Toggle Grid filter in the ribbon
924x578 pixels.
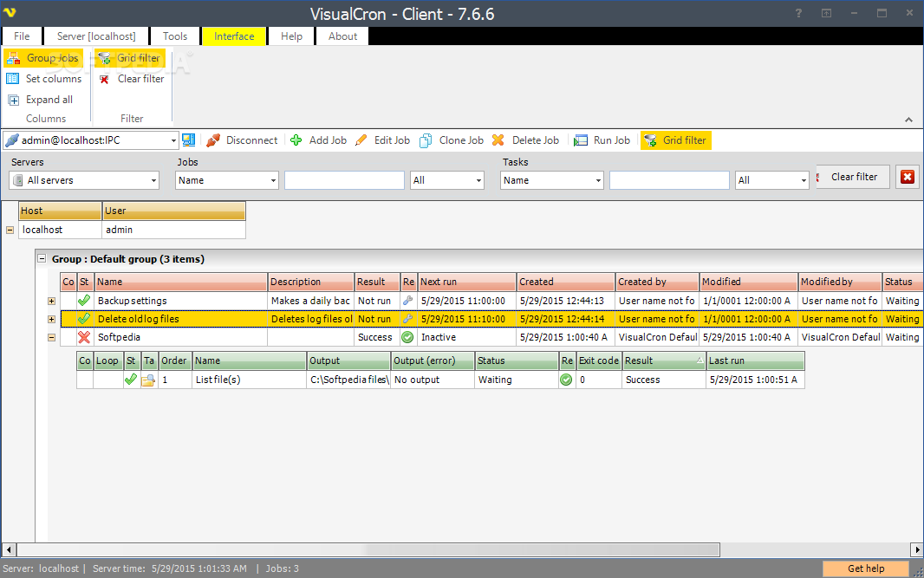130,58
